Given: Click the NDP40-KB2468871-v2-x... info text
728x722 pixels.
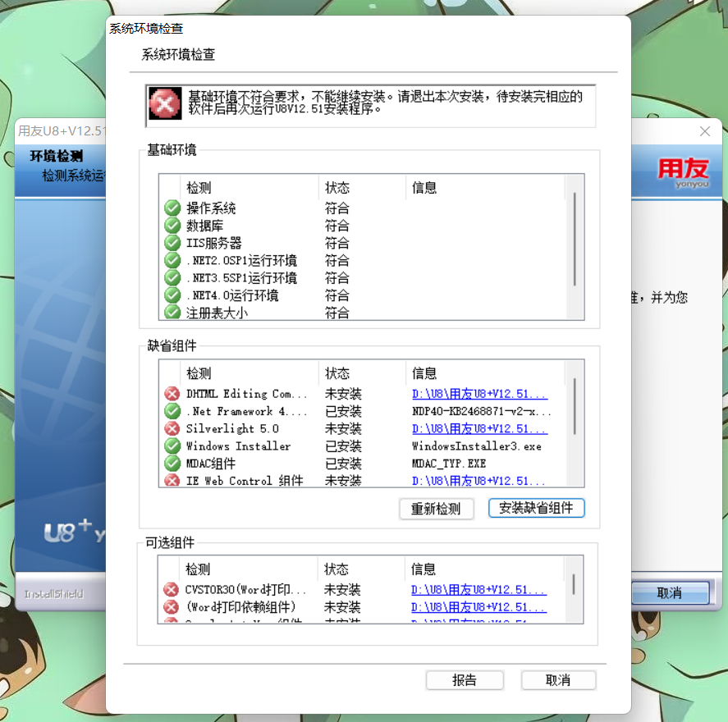Looking at the screenshot, I should (482, 412).
